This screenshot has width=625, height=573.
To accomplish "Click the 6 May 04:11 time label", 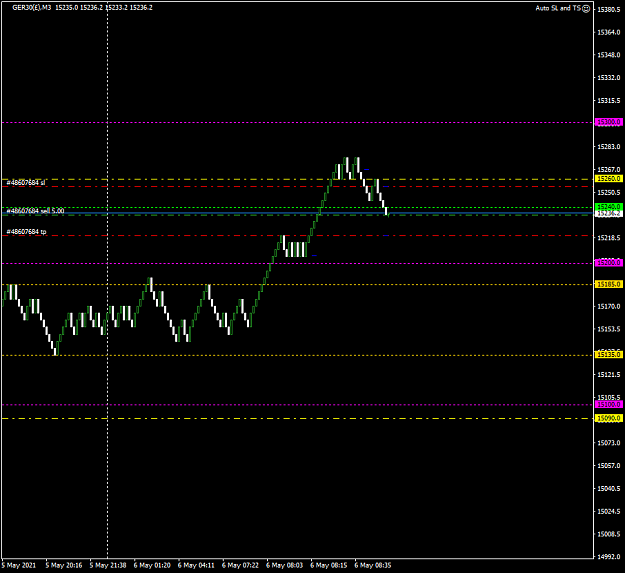I will coord(197,565).
